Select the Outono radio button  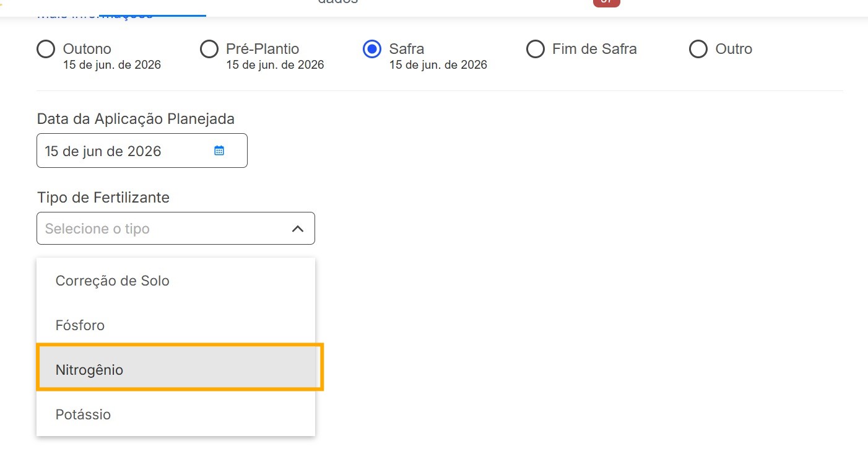[46, 49]
